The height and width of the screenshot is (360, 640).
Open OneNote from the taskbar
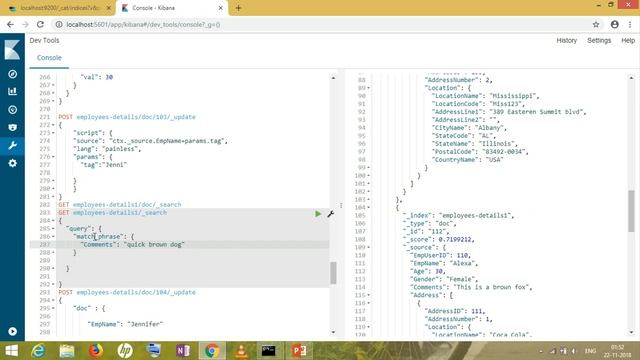[183, 351]
